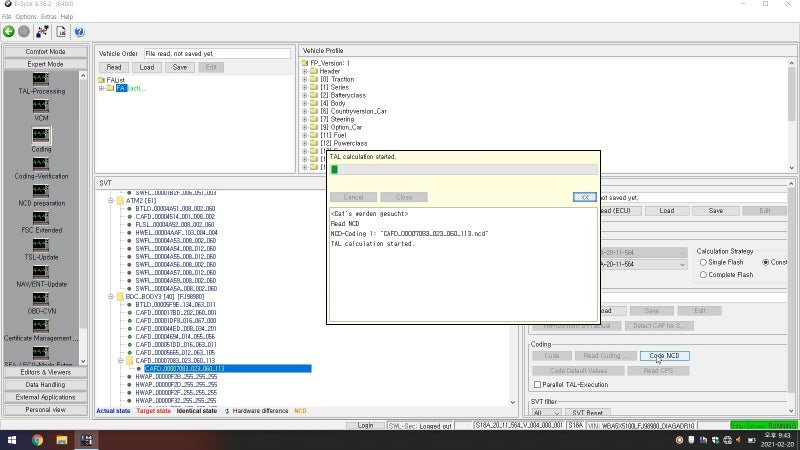Open the Extras menu
The width and height of the screenshot is (800, 450).
(48, 17)
